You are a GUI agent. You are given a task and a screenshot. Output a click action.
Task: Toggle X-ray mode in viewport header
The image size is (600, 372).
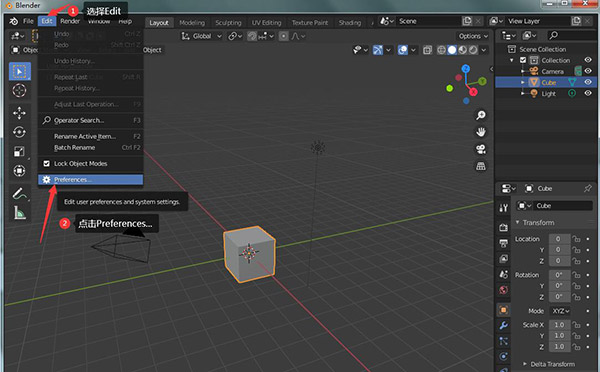coord(427,50)
